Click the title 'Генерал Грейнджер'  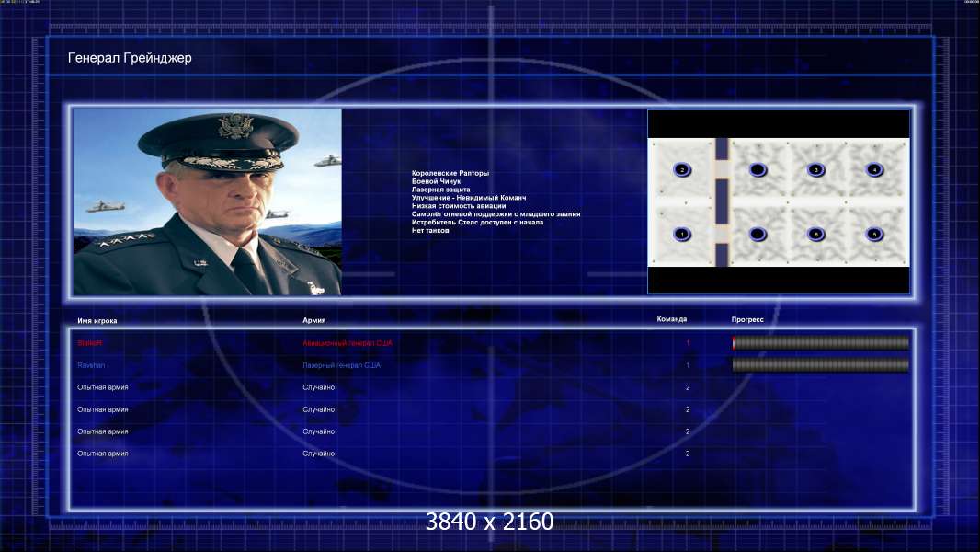[x=130, y=58]
